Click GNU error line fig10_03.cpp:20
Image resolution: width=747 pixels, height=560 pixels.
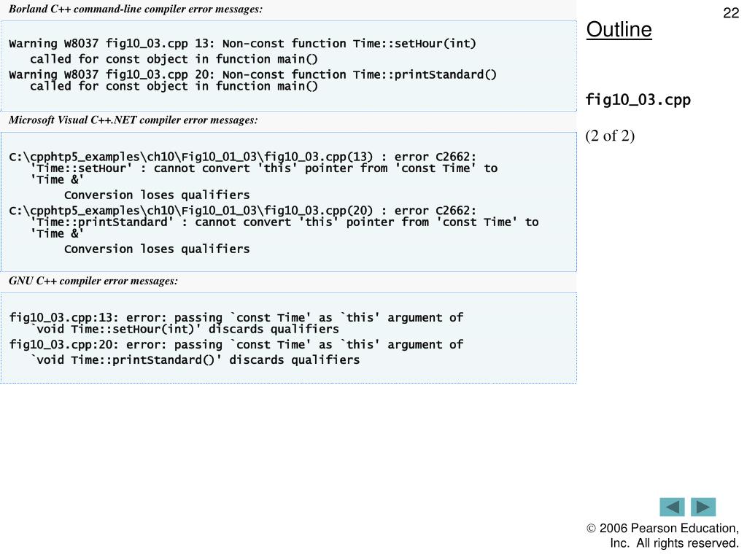(x=236, y=345)
